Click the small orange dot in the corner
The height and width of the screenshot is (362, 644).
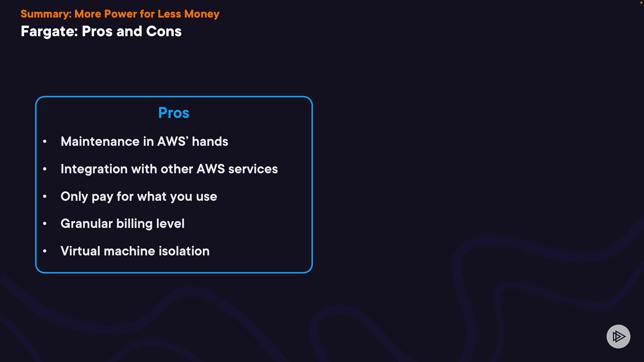click(641, 3)
